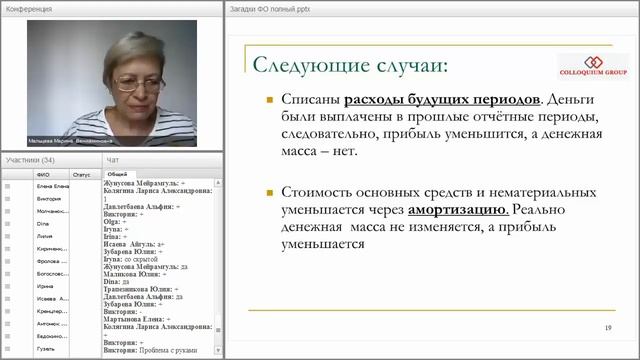Select participant name Виктория in list
Image resolution: width=640 pixels, height=360 pixels.
point(49,199)
